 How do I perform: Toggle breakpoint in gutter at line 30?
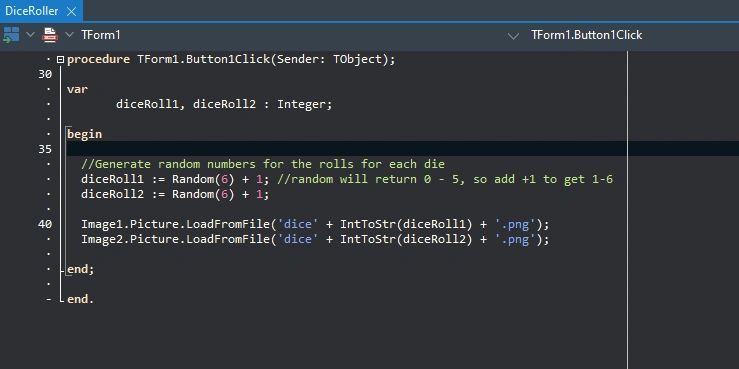tap(45, 74)
